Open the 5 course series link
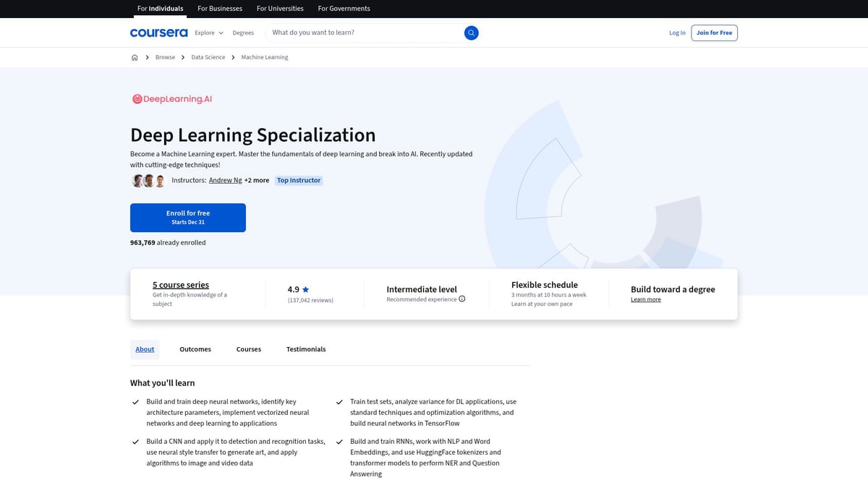 click(x=181, y=285)
